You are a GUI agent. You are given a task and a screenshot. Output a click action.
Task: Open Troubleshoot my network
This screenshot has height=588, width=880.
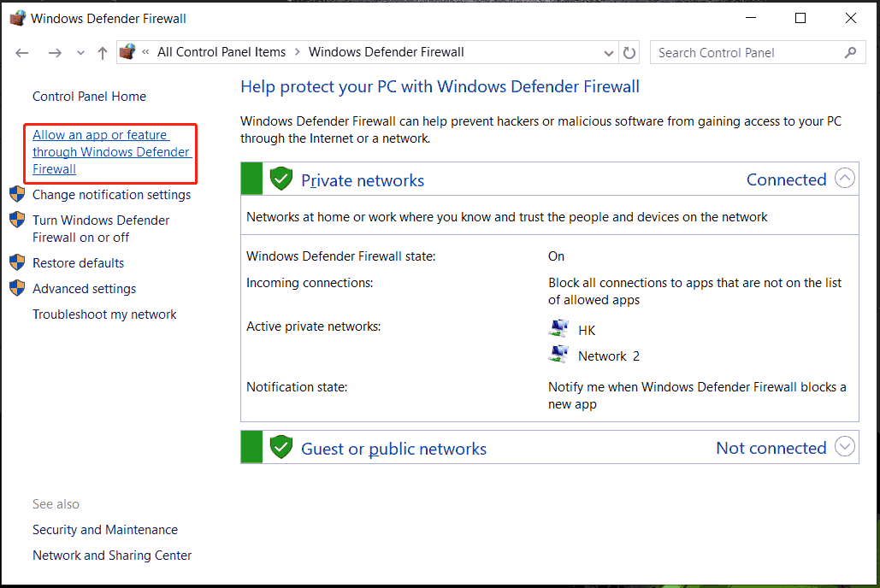click(x=104, y=315)
